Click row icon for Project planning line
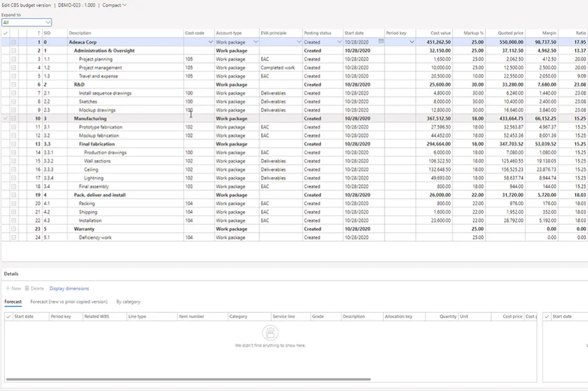 [14, 59]
